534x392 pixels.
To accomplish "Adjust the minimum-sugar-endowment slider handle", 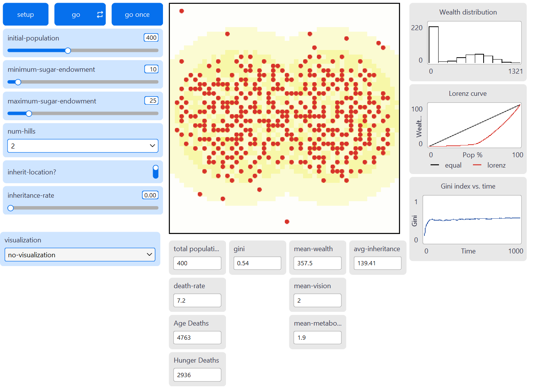I will [18, 82].
